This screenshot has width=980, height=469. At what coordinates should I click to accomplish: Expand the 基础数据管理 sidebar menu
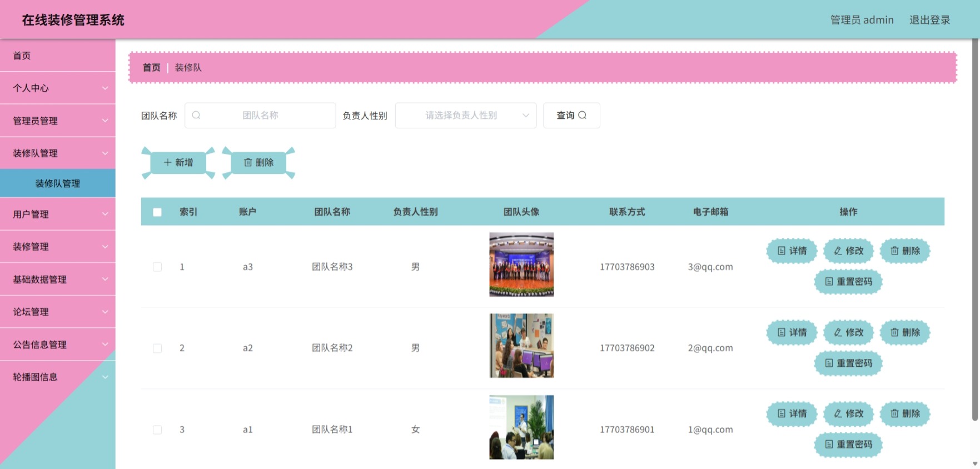(x=58, y=279)
